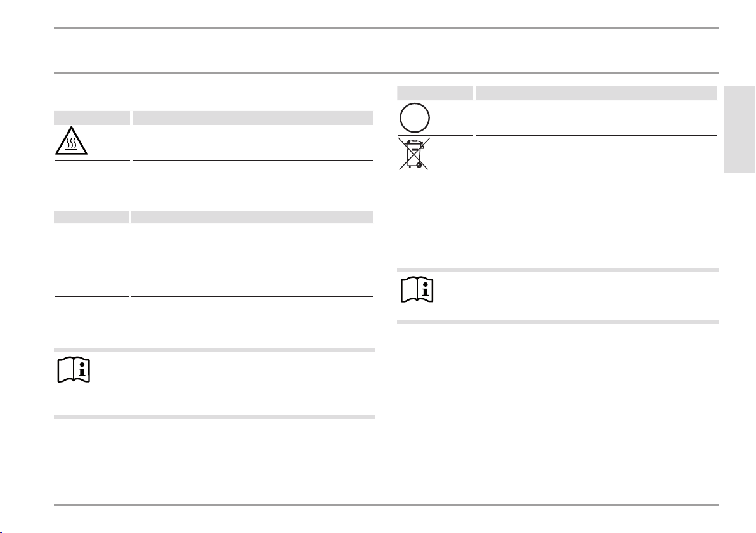The width and height of the screenshot is (756, 533).
Task: Select the empty circle symbol
Action: (x=415, y=117)
